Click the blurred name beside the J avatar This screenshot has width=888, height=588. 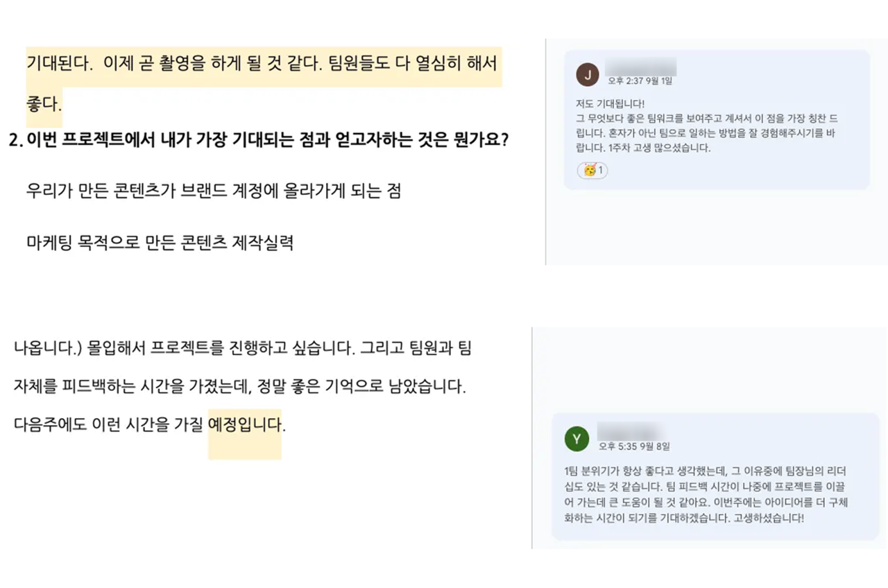640,68
